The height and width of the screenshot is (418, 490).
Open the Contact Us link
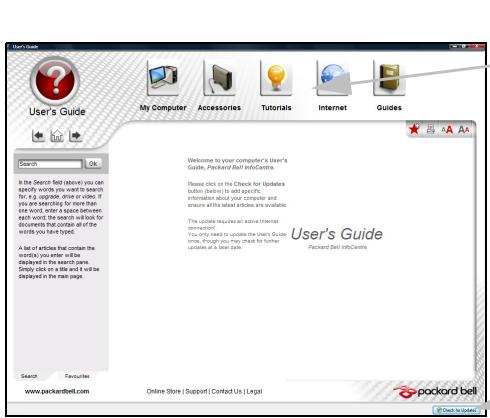tap(227, 391)
